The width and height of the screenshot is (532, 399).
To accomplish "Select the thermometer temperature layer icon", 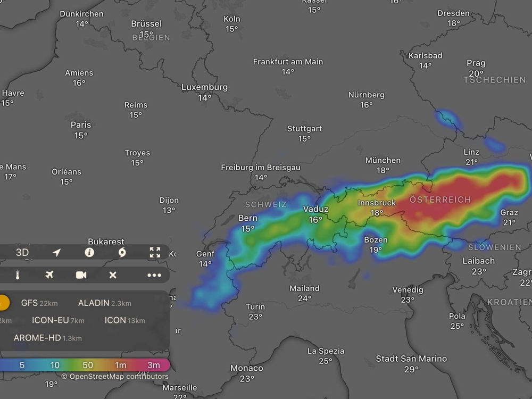I will pyautogui.click(x=18, y=275).
